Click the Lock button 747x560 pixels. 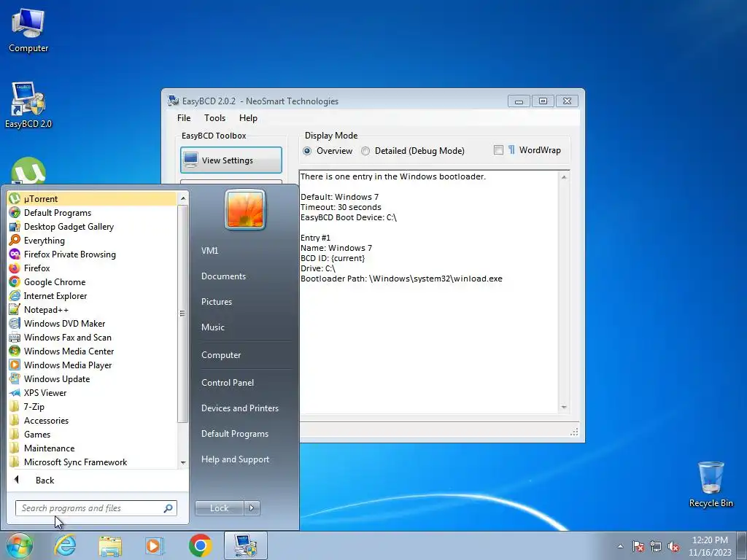tap(219, 508)
